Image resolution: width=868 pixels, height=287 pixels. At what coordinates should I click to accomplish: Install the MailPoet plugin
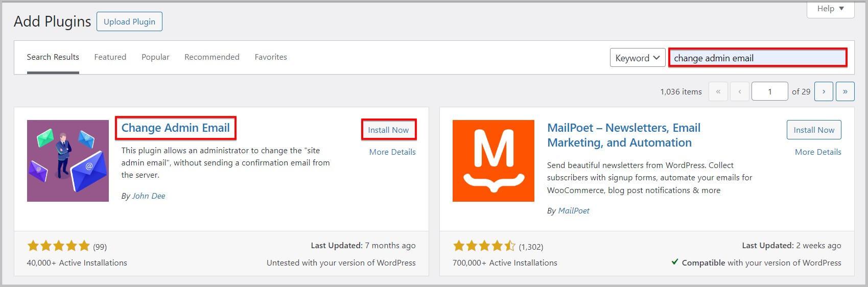pyautogui.click(x=814, y=130)
